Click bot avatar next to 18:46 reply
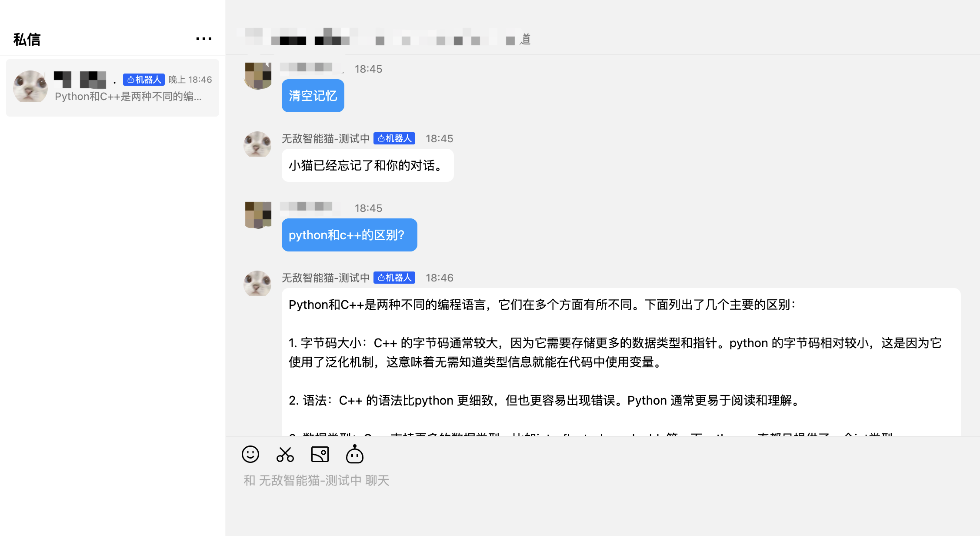 [x=257, y=284]
